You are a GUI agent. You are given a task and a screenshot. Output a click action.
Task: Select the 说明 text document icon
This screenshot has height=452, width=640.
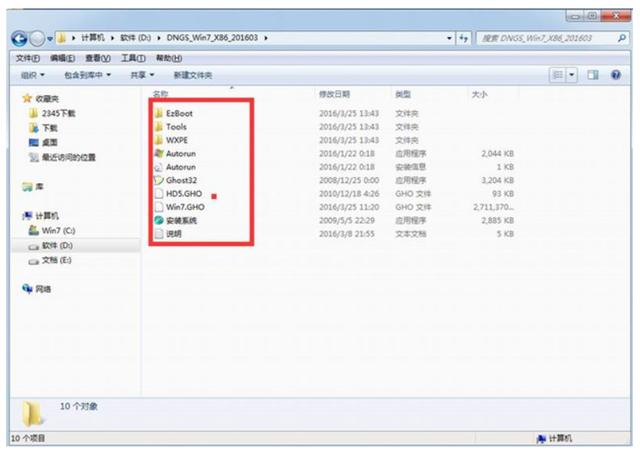(x=159, y=234)
